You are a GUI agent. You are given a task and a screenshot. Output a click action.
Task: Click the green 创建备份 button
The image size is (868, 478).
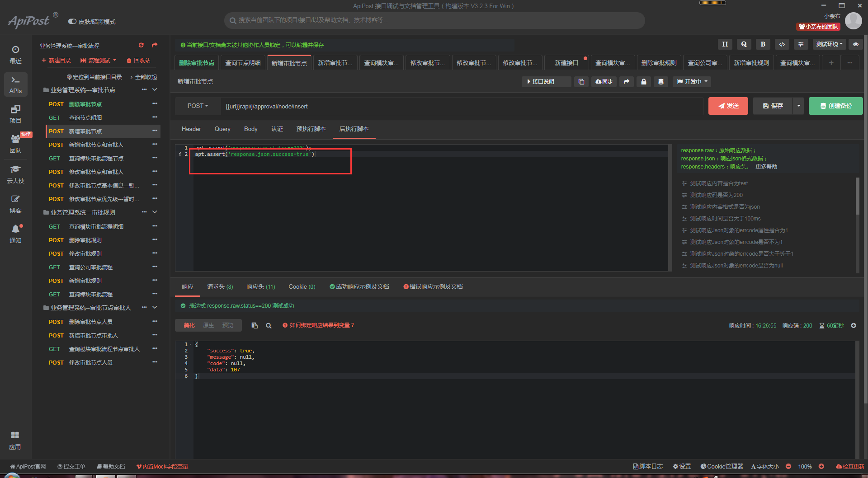point(836,106)
